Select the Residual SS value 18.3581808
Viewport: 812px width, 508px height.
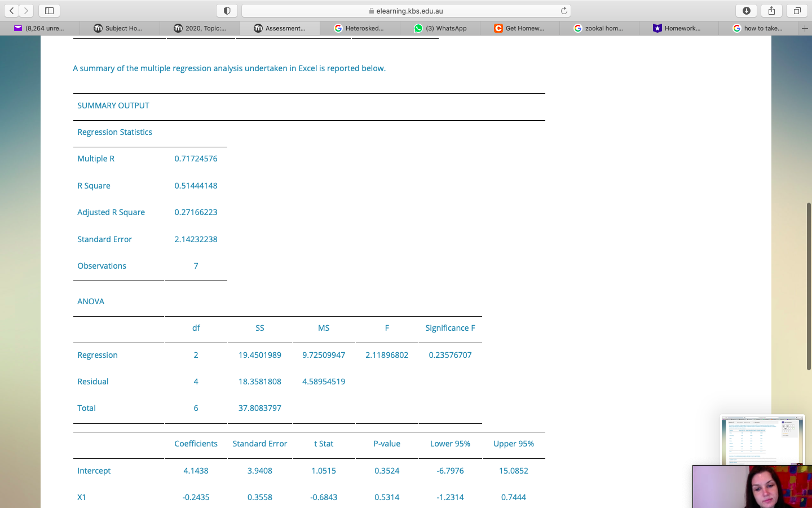click(x=260, y=382)
